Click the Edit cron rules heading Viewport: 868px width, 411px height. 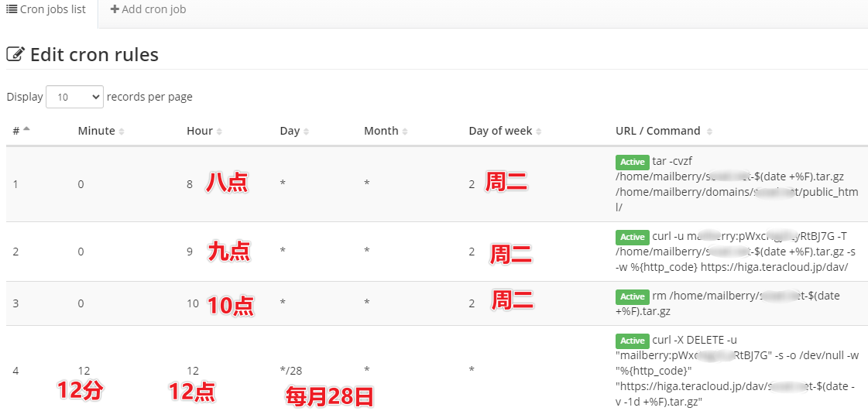[x=94, y=55]
